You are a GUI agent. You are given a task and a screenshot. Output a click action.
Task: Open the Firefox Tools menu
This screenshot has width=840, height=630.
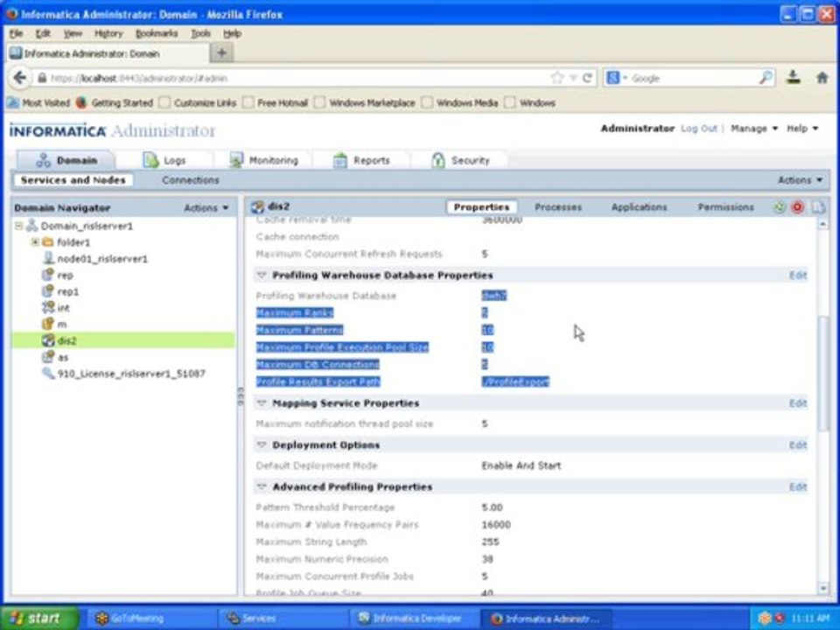201,33
